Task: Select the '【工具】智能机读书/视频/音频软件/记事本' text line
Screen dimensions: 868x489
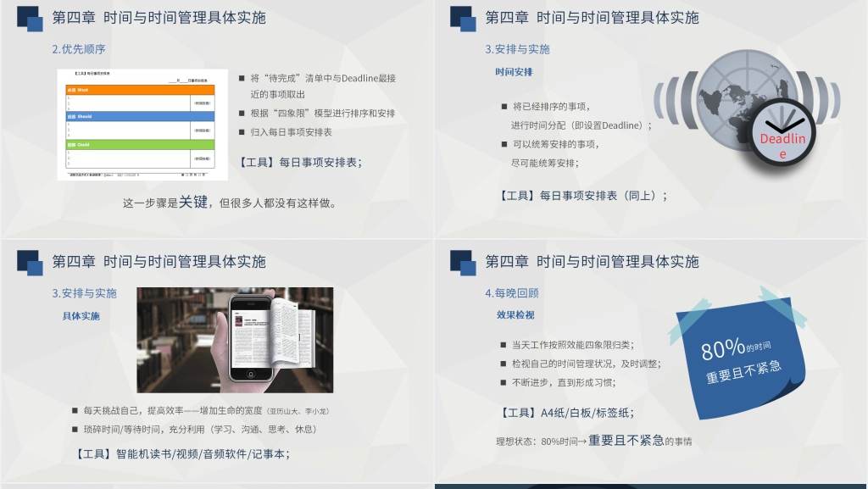Action: [x=183, y=453]
